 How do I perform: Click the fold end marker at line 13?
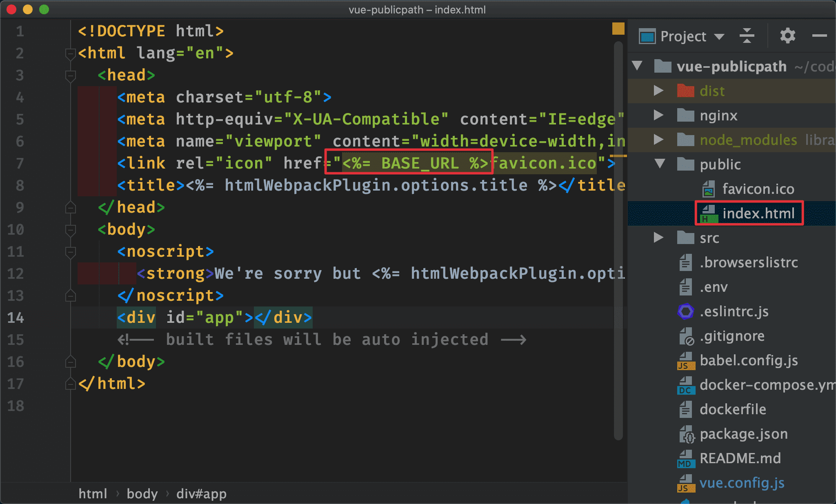(x=71, y=295)
